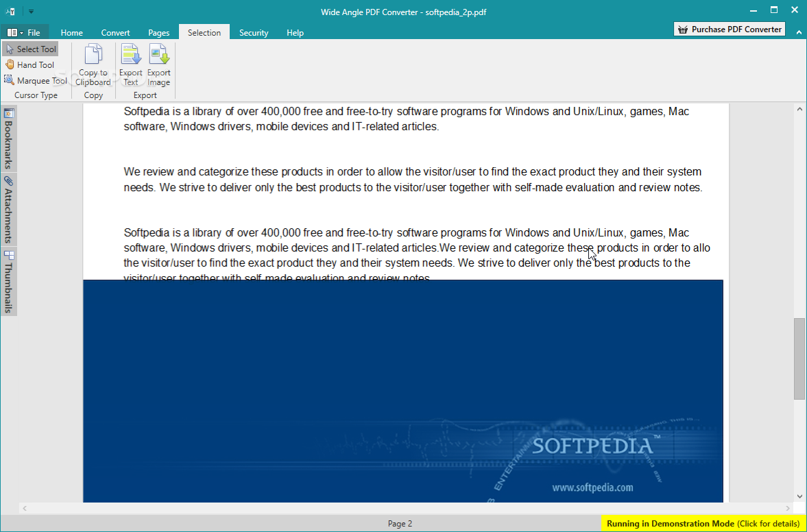Copy selection to clipboard

(x=93, y=65)
